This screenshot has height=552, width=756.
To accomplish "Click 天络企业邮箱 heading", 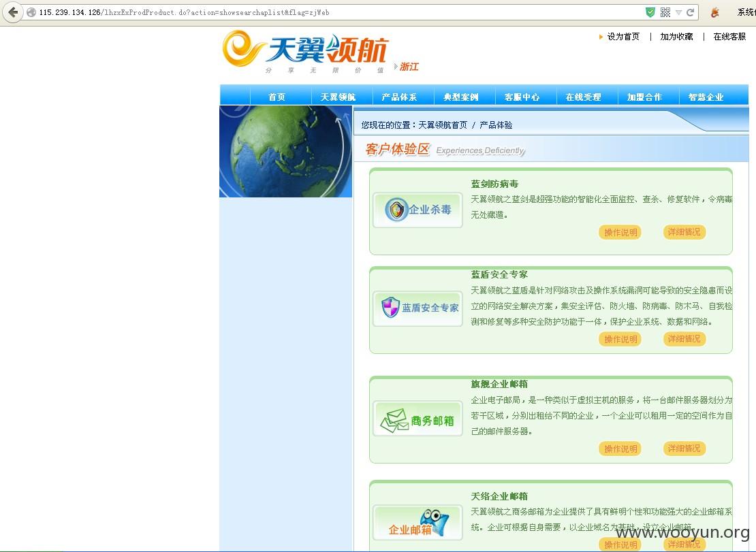I will 499,496.
